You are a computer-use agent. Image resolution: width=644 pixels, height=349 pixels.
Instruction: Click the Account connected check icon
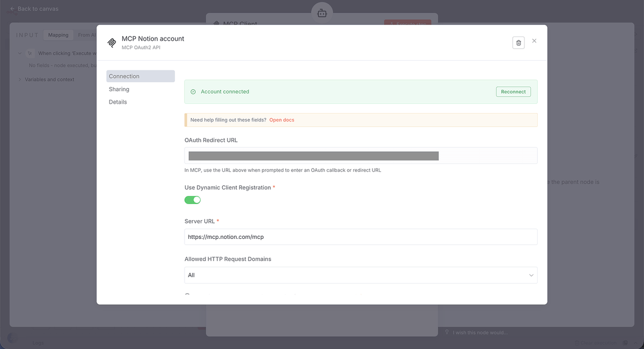click(193, 92)
